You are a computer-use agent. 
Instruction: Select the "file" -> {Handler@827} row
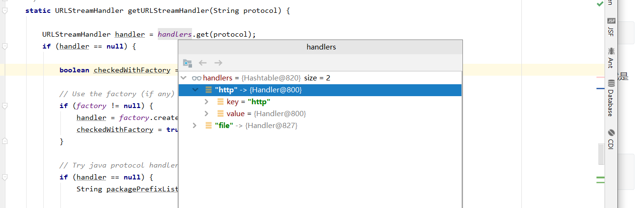pyautogui.click(x=257, y=126)
